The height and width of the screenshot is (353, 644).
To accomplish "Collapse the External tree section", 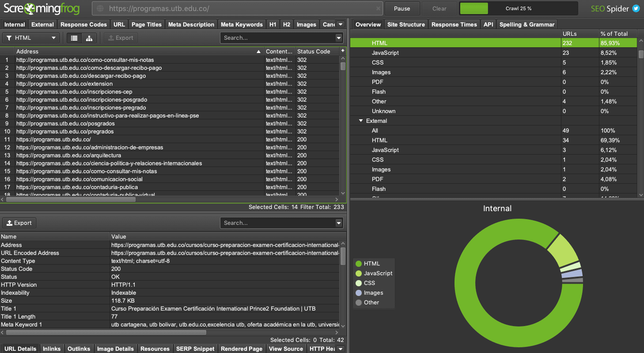I will click(x=361, y=121).
